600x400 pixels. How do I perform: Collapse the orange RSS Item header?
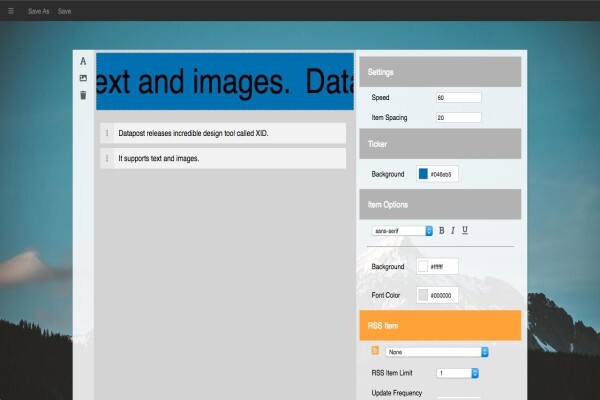pos(440,325)
